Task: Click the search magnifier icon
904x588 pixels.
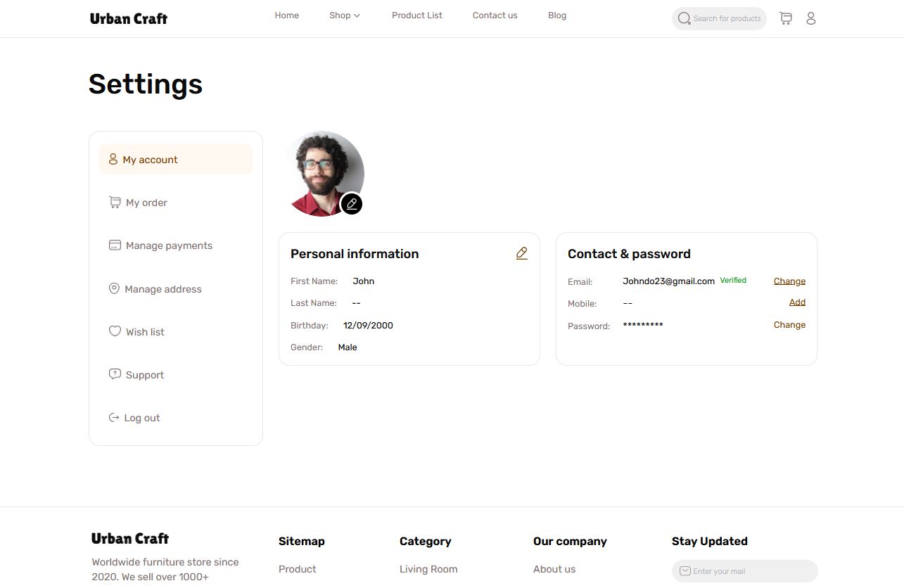Action: coord(684,18)
